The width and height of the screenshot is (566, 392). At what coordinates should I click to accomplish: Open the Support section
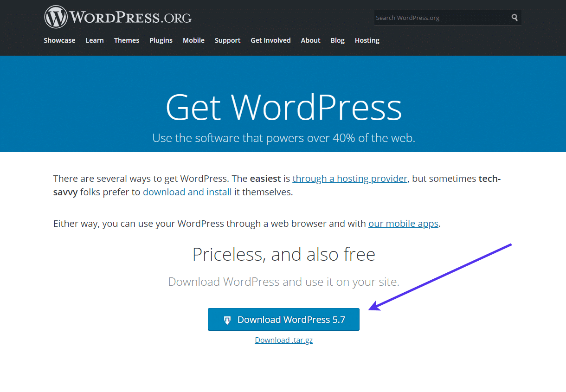pyautogui.click(x=227, y=40)
